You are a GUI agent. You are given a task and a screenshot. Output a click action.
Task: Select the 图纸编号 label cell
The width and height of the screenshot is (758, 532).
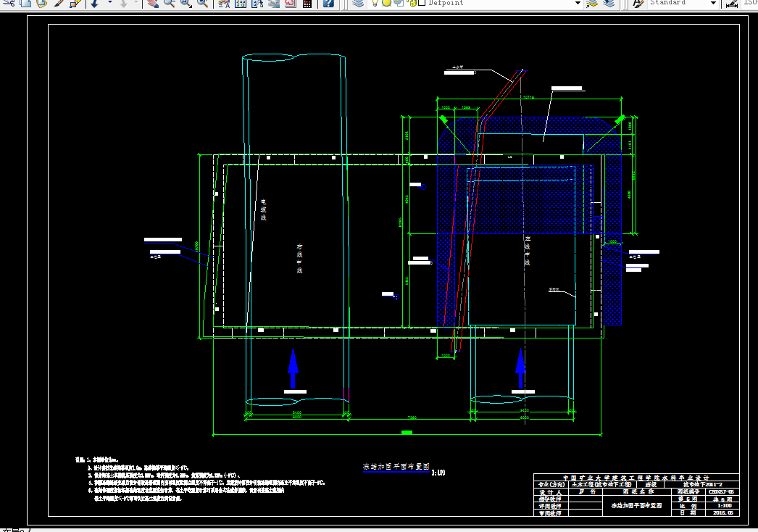click(688, 492)
